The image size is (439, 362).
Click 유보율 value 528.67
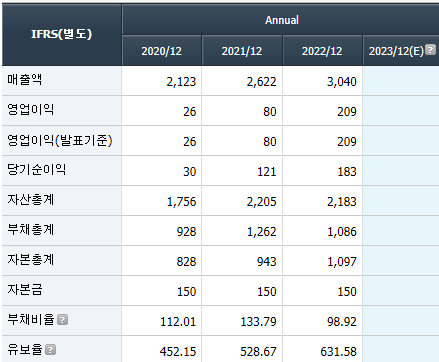[x=258, y=352]
